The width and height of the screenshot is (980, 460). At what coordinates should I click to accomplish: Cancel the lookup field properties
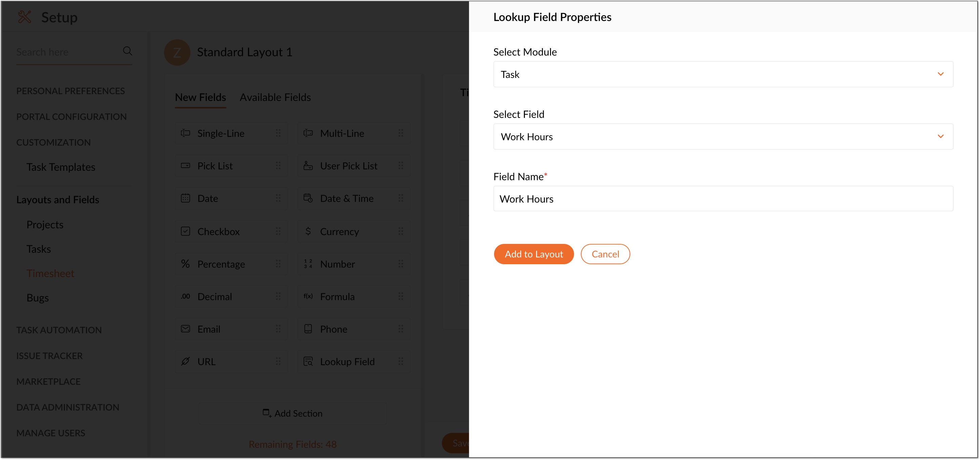coord(605,254)
